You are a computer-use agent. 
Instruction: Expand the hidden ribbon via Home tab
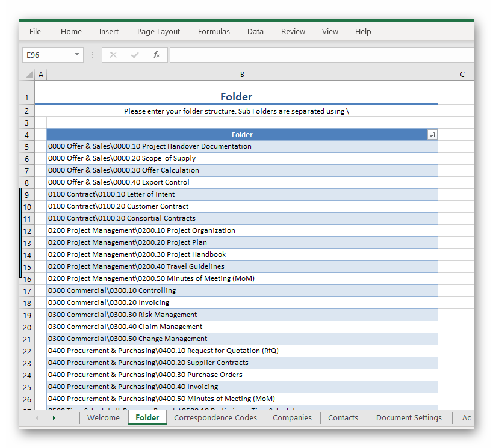pos(71,31)
